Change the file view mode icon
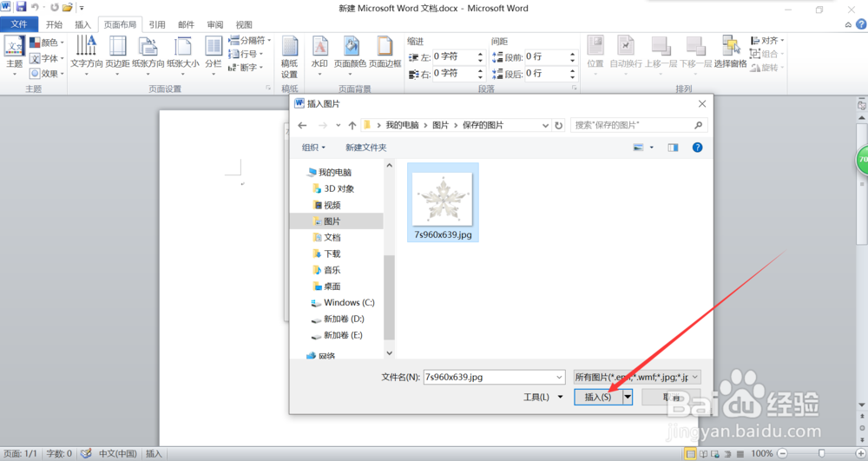Viewport: 868px width, 461px height. (x=638, y=148)
